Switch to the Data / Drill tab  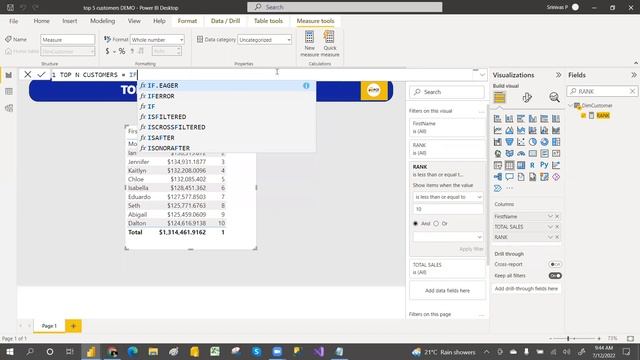point(225,21)
